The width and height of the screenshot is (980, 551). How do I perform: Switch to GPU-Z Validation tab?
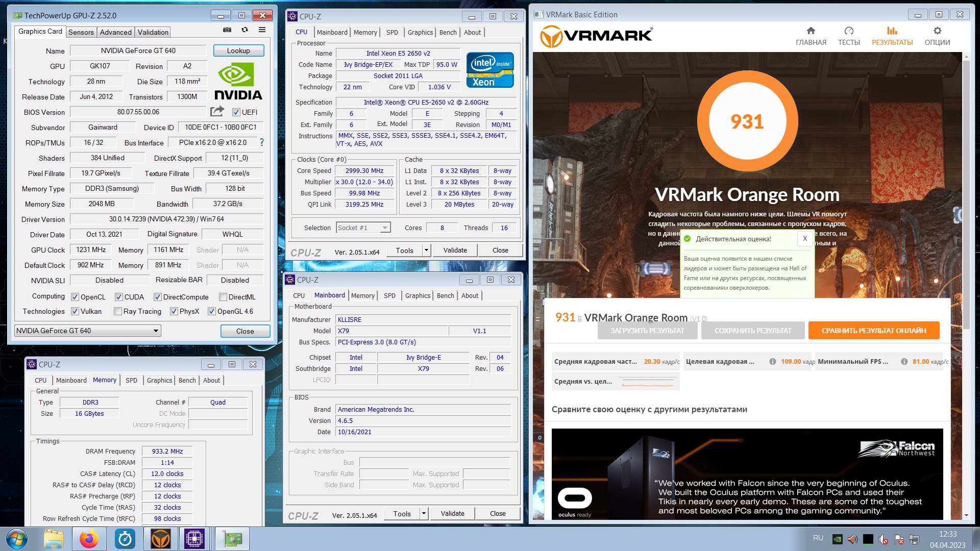[x=153, y=32]
